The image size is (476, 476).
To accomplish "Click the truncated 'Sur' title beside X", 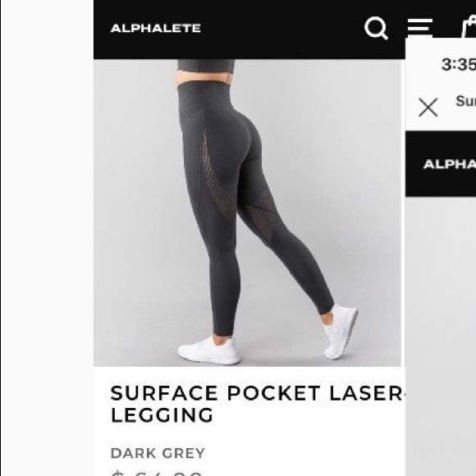I will (465, 101).
